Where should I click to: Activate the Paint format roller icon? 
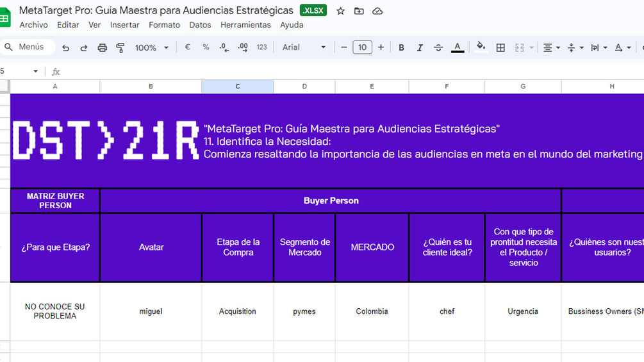tap(120, 47)
